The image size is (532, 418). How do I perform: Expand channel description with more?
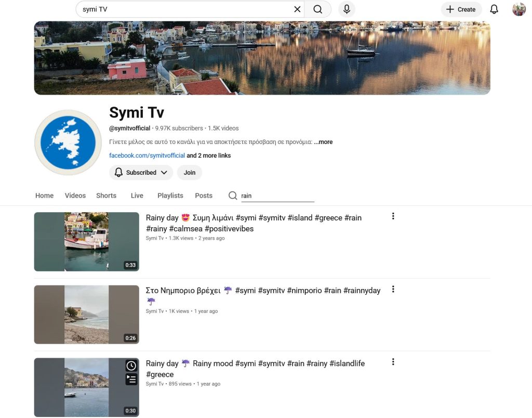point(323,142)
